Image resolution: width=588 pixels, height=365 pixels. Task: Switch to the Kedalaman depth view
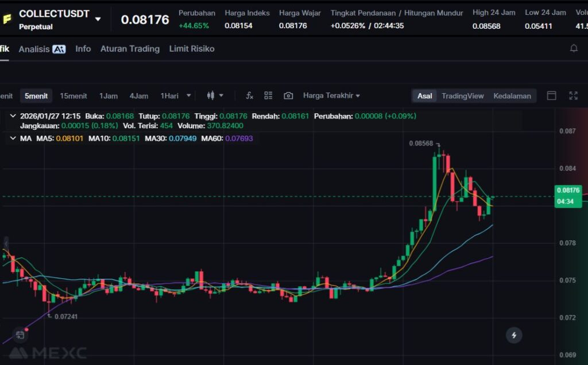pos(512,95)
